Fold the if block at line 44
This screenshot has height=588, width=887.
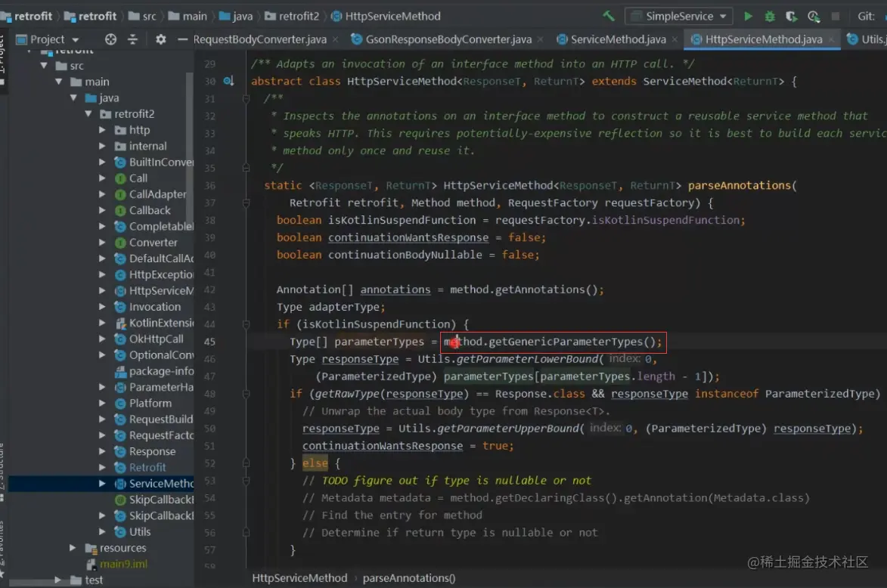coord(246,324)
